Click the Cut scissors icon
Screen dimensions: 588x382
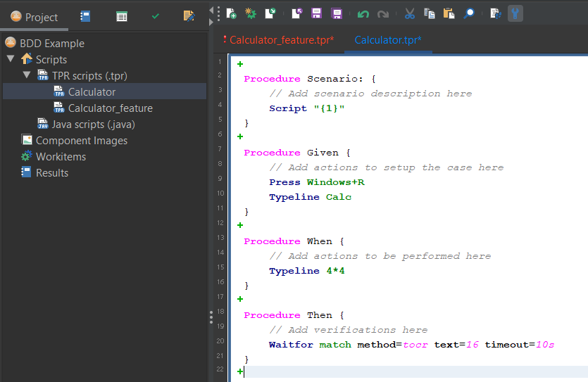tap(409, 13)
